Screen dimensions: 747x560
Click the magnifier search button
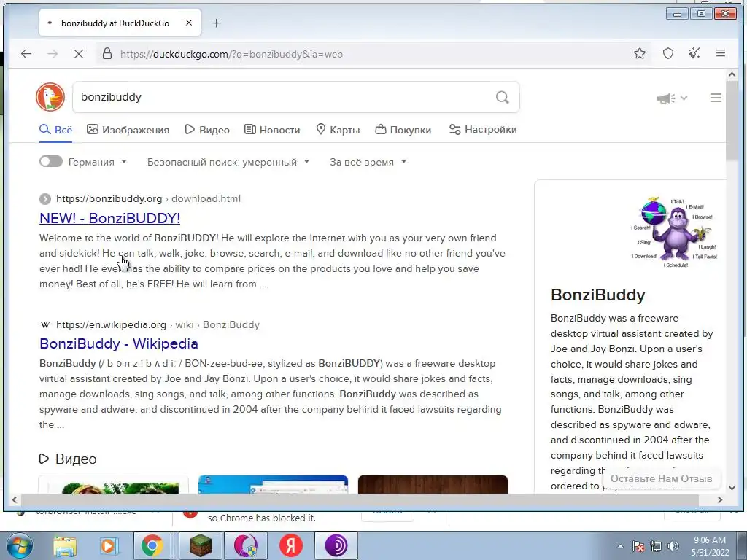point(502,97)
